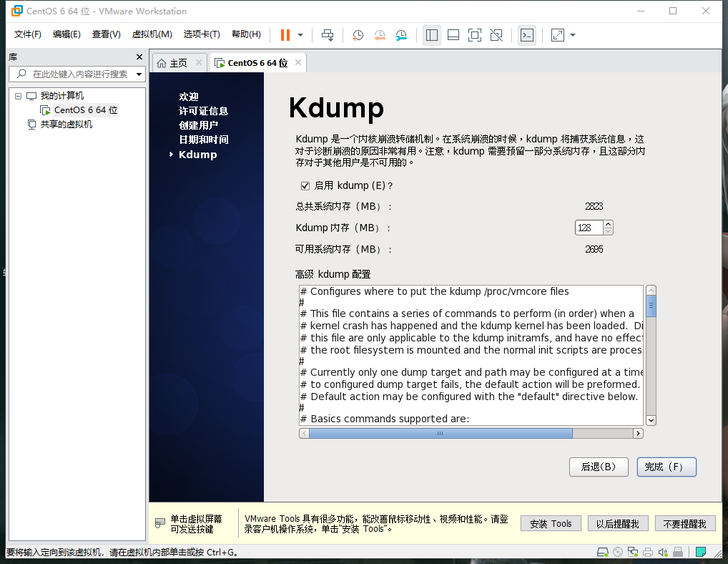Click the vertical scrollbar down arrow

(x=651, y=420)
